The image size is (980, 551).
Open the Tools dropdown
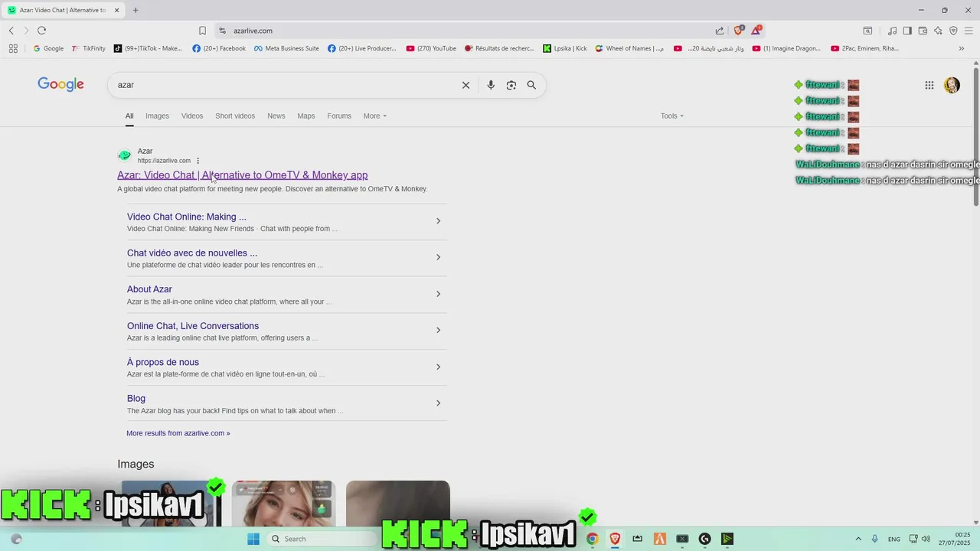coord(672,116)
